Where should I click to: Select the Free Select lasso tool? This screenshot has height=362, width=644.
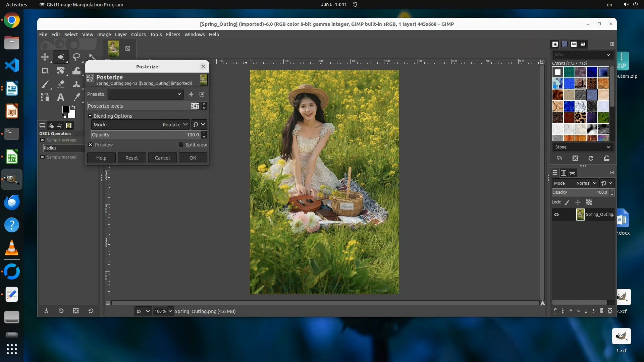[76, 57]
